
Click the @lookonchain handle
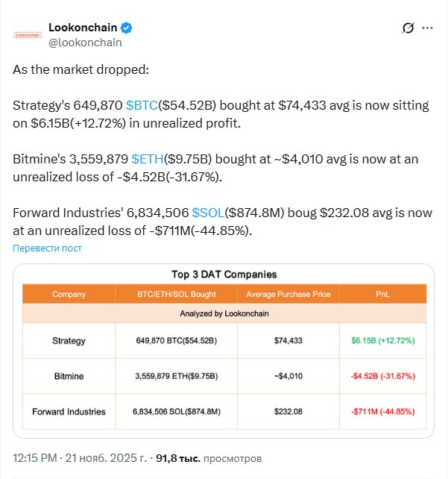tap(85, 43)
